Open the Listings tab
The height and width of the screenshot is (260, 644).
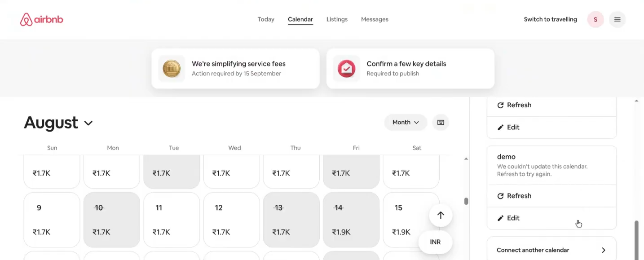[337, 19]
